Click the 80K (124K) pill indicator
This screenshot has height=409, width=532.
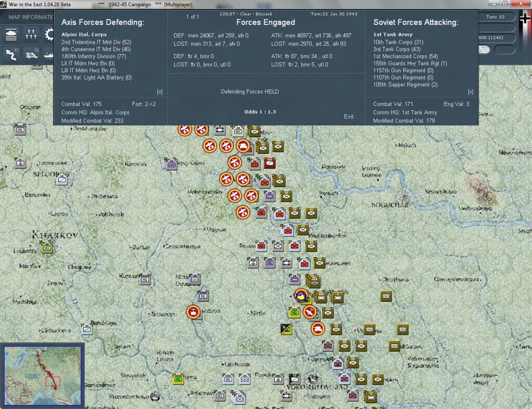coord(496,37)
